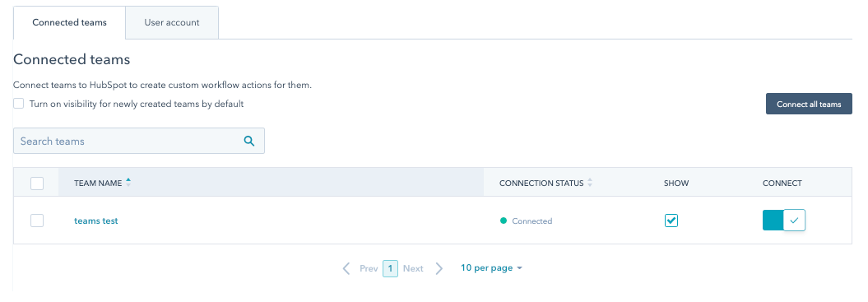Sort by the Team Name column header
Image resolution: width=868 pixels, height=302 pixels.
pos(98,183)
